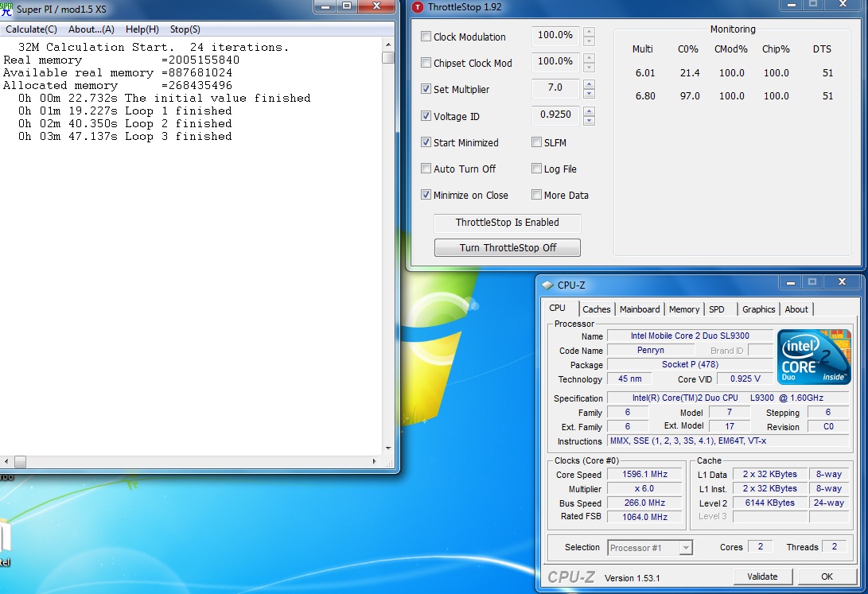
Task: Click the '266.0 MHz' Bus Speed value
Action: click(644, 503)
